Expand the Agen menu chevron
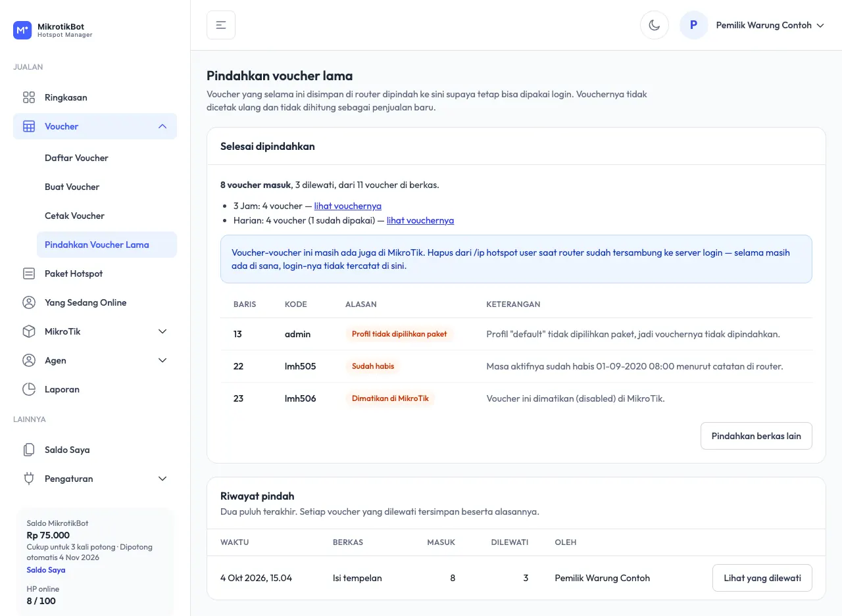The height and width of the screenshot is (616, 842). coord(162,360)
